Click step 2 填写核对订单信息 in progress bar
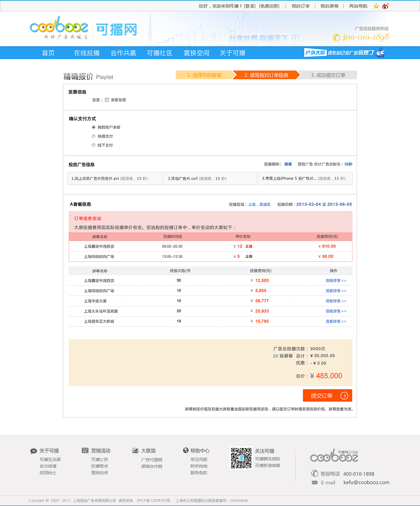This screenshot has height=506, width=420. (266, 75)
